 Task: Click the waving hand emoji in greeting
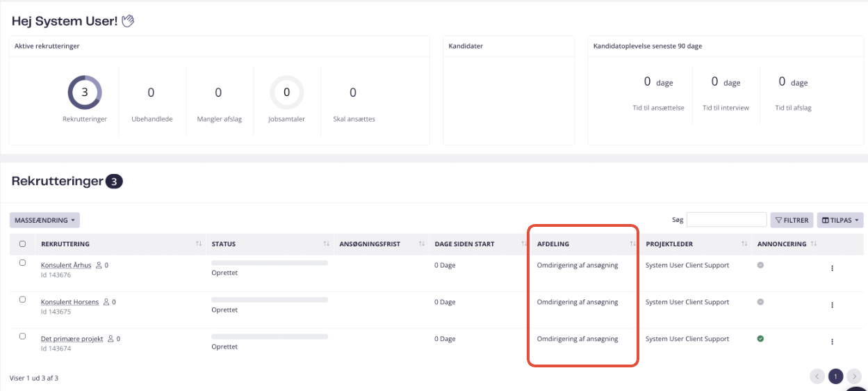128,21
